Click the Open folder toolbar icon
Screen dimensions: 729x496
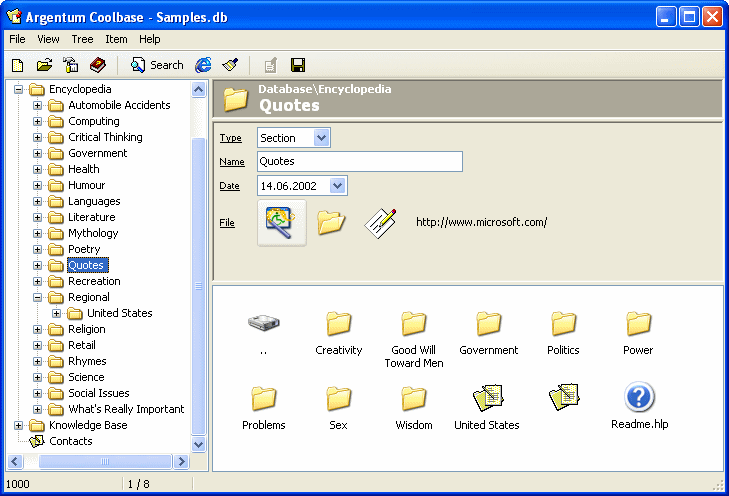tap(44, 65)
